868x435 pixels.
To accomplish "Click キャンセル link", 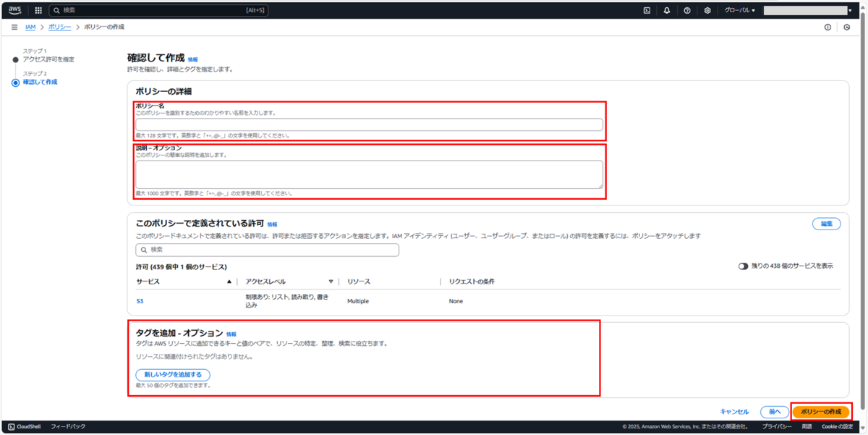I will click(734, 411).
